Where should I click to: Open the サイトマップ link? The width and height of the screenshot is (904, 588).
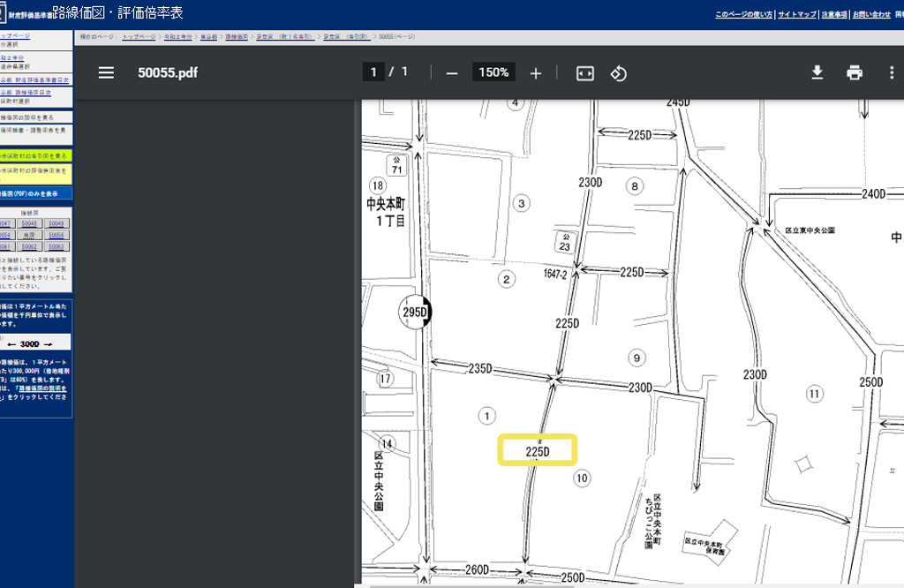797,15
